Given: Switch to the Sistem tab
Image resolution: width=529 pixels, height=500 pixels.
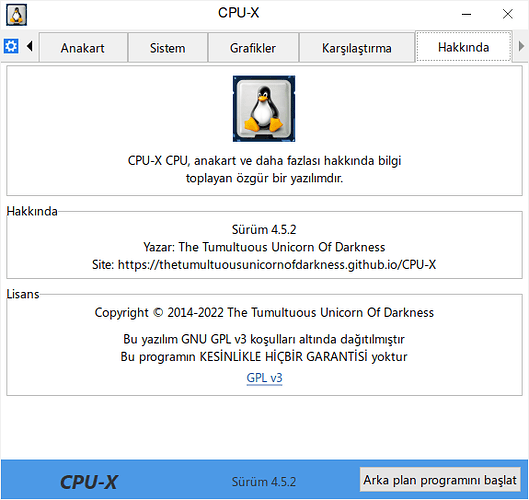Looking at the screenshot, I should coord(168,48).
